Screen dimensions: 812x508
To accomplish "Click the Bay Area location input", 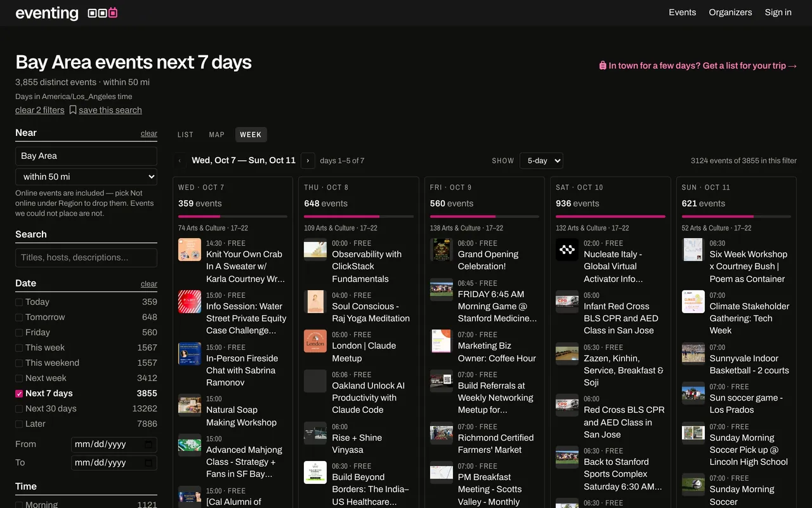I will click(86, 156).
